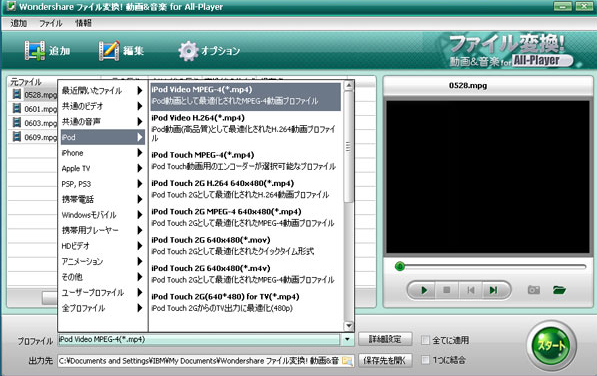Open HDビデオ category

tap(102, 246)
